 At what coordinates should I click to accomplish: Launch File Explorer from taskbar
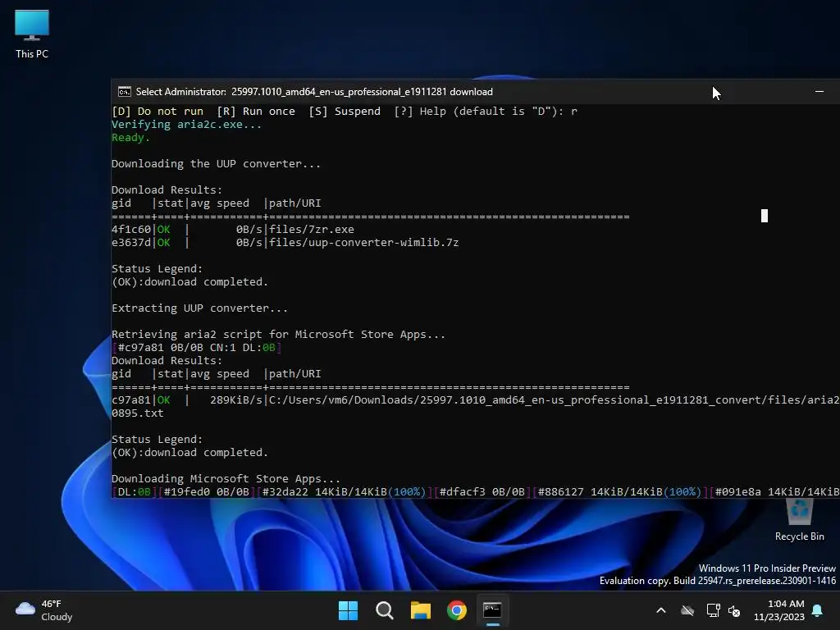coord(421,610)
